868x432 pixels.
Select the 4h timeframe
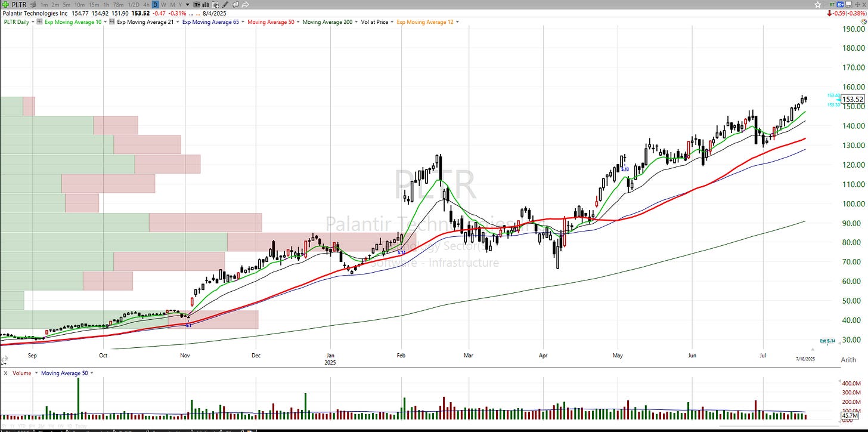146,4
